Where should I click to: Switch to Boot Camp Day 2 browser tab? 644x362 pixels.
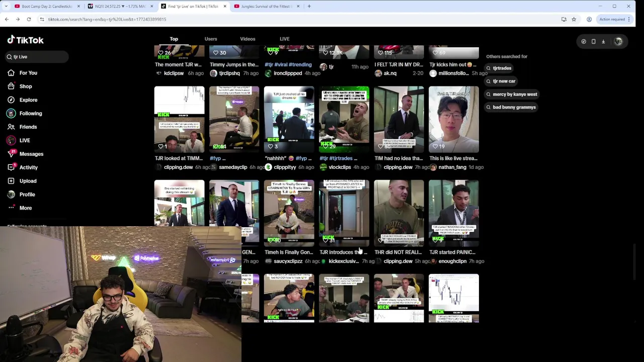point(46,6)
